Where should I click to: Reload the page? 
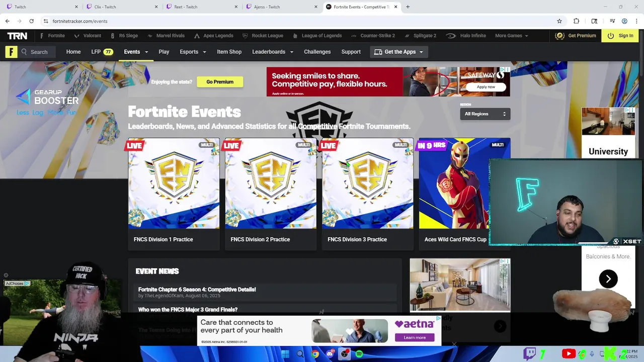(31, 21)
